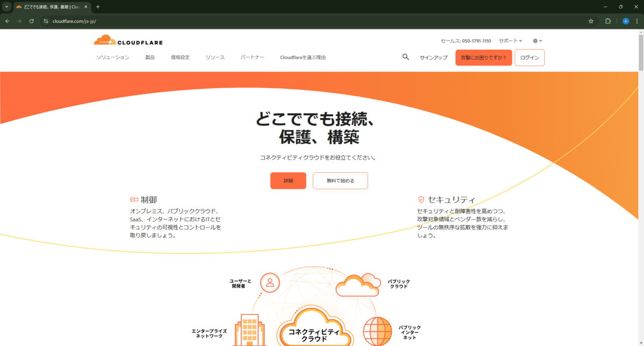Click the Cloudflare logo in the header
The width and height of the screenshot is (644, 346).
click(x=128, y=40)
